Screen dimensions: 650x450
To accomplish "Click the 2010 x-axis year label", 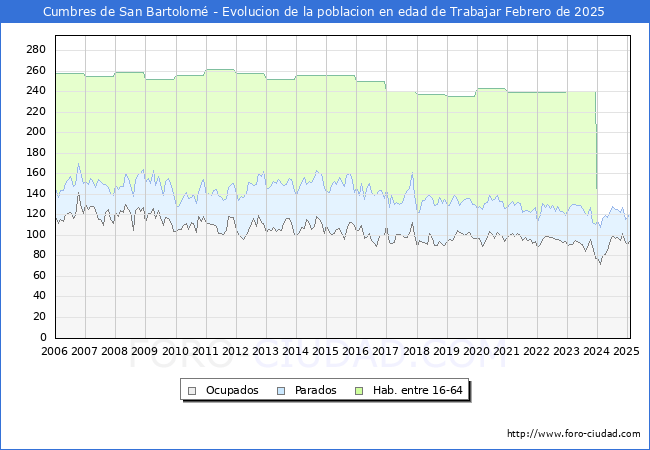I will coord(175,351).
